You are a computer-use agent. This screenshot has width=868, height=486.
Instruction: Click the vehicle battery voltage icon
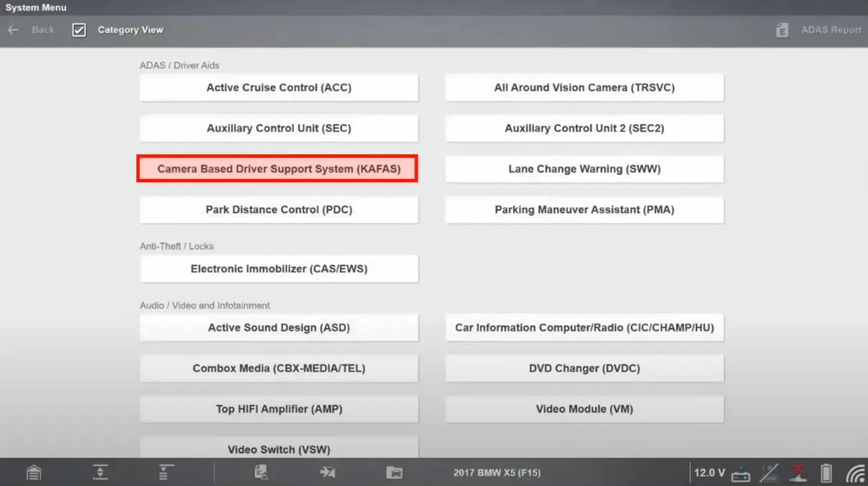[x=741, y=474]
